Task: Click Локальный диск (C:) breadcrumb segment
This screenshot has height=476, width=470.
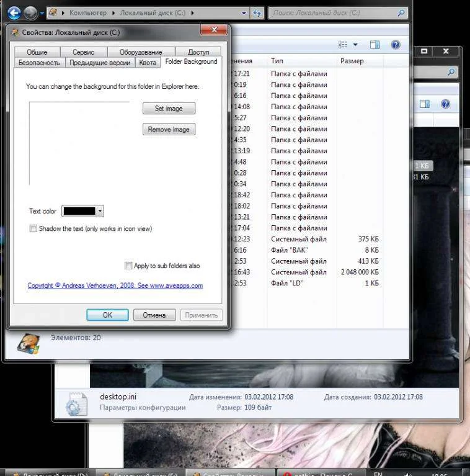Action: [x=153, y=13]
